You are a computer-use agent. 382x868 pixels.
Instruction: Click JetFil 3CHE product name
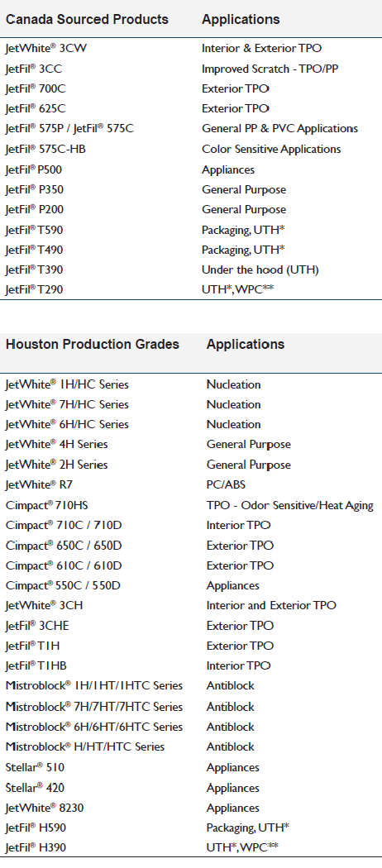coord(38,626)
